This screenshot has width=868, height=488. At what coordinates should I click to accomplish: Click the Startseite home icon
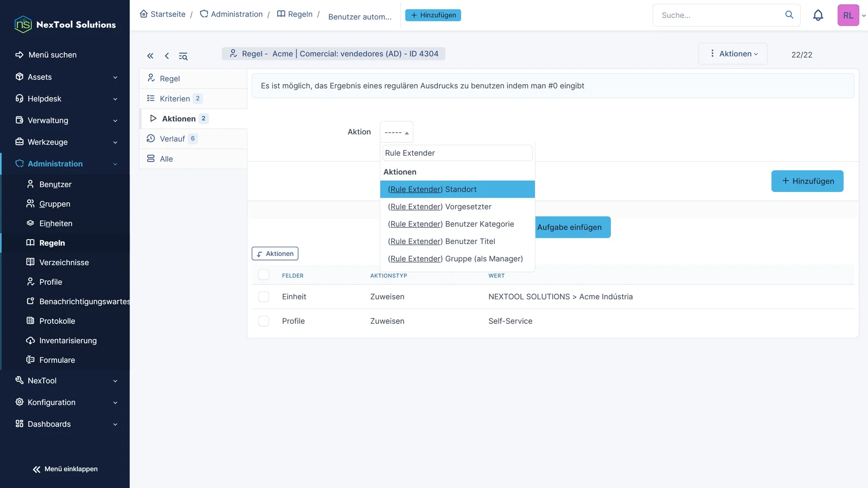pyautogui.click(x=144, y=14)
